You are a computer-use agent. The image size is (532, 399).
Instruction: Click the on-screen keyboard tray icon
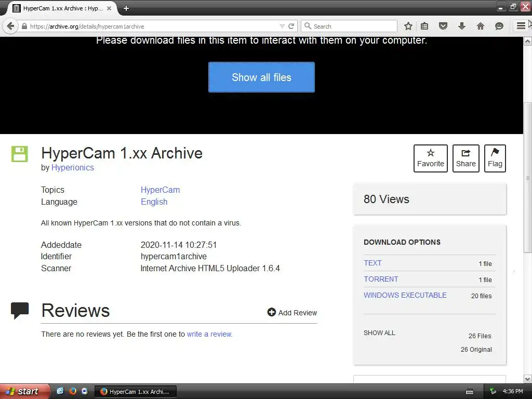point(470,392)
